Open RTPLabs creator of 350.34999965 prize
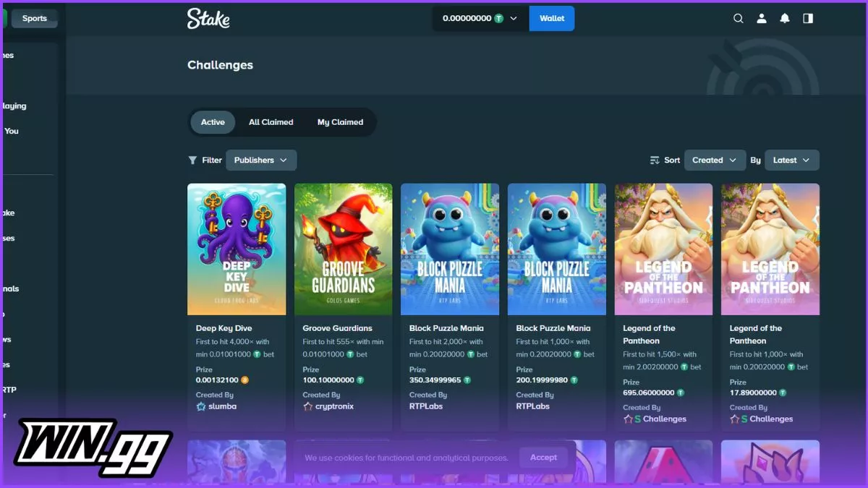The height and width of the screenshot is (488, 868). 426,406
